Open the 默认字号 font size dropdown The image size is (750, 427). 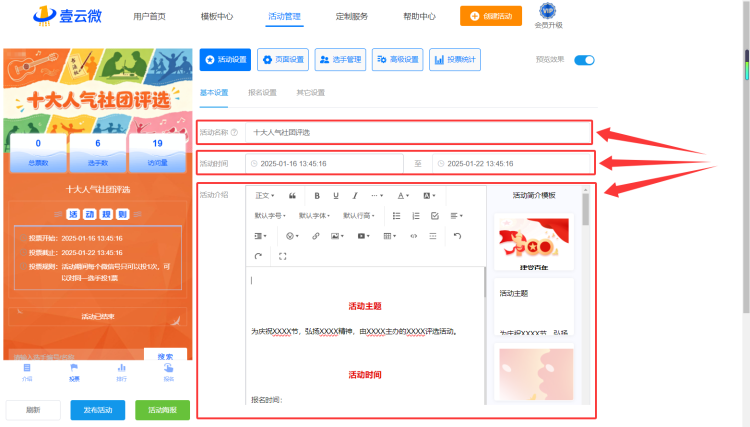coord(270,216)
